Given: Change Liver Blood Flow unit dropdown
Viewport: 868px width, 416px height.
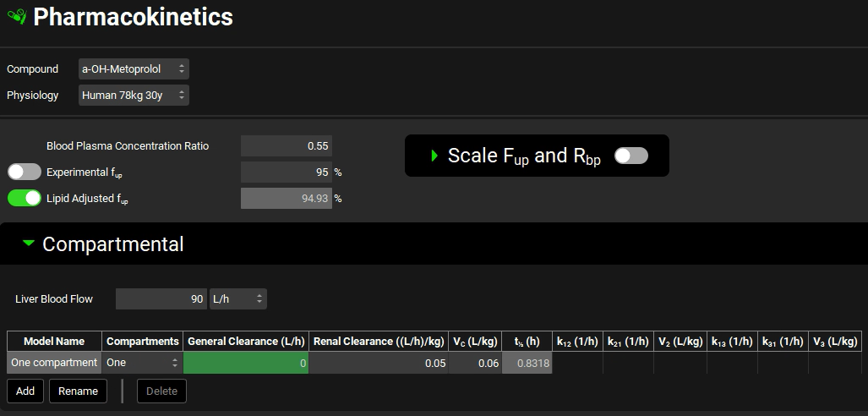Looking at the screenshot, I should [x=237, y=298].
